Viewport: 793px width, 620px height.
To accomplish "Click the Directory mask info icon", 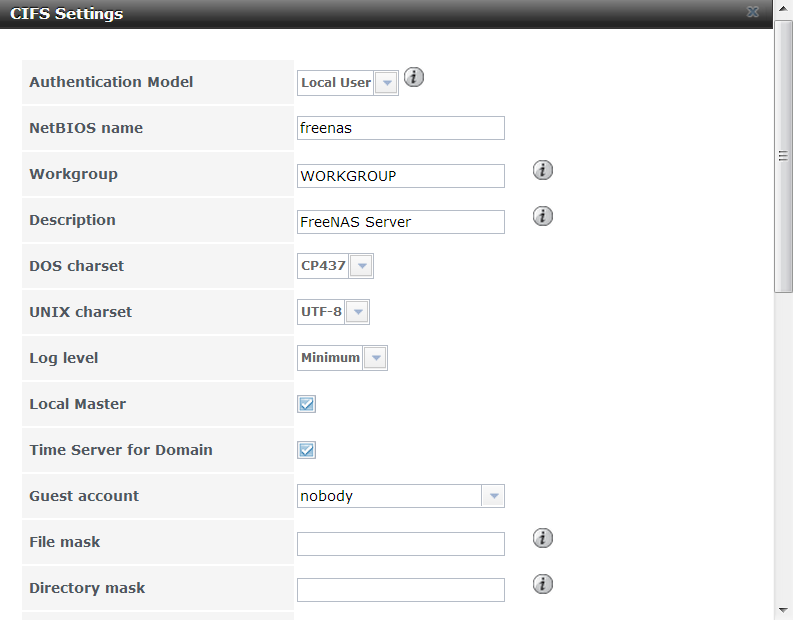I will coord(543,584).
